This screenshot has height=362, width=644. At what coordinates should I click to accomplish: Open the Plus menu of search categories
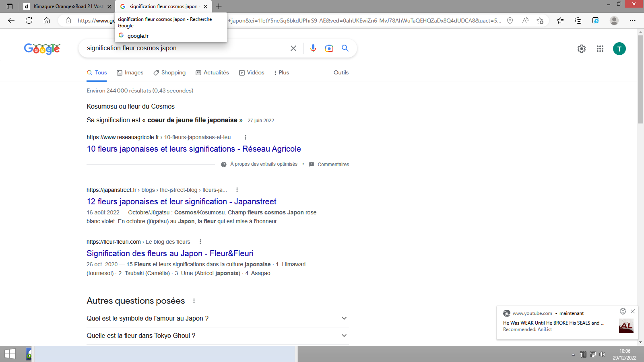pos(281,73)
